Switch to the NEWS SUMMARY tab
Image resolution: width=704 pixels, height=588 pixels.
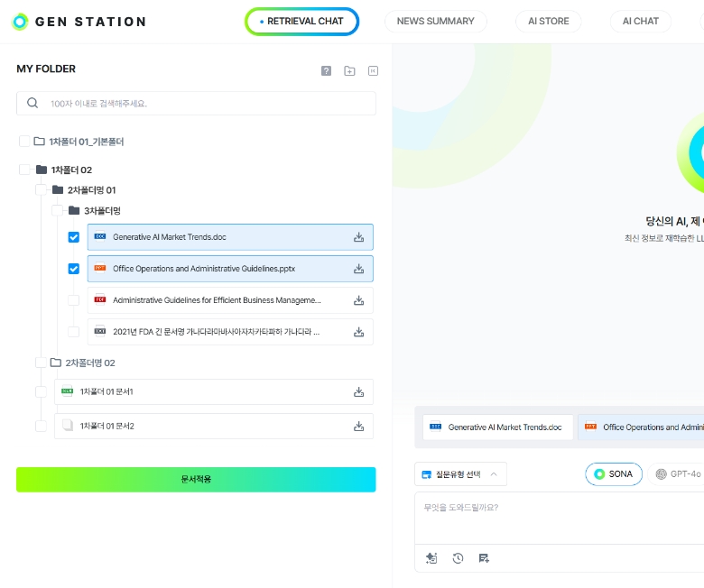tap(435, 22)
